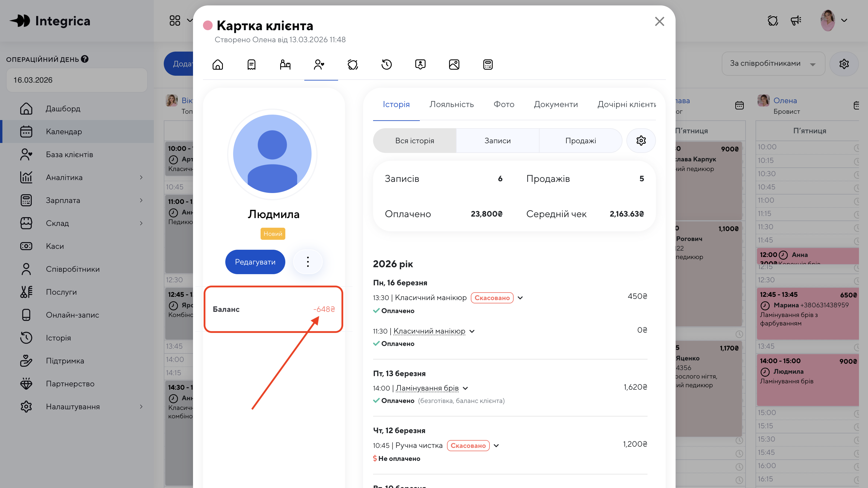The width and height of the screenshot is (868, 488).
Task: Click the pink status dot beside Картка клієнта
Action: pyautogui.click(x=207, y=26)
